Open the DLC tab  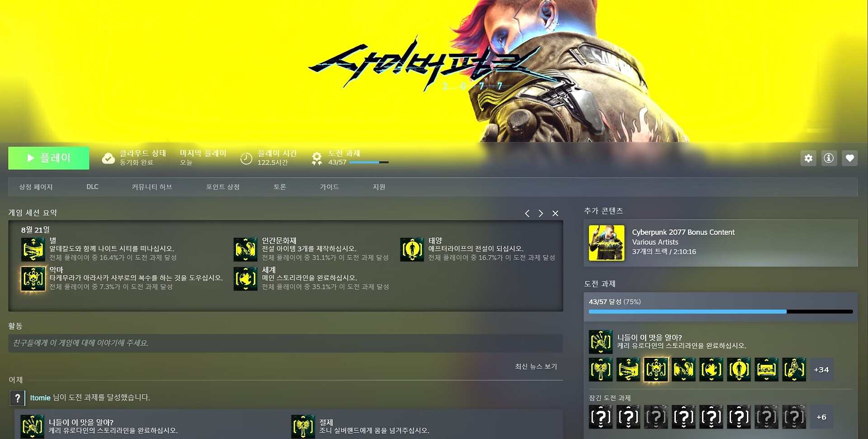[x=92, y=187]
